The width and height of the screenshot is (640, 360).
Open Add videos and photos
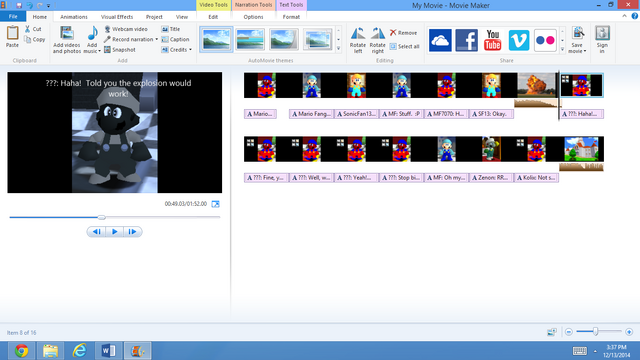click(x=67, y=40)
